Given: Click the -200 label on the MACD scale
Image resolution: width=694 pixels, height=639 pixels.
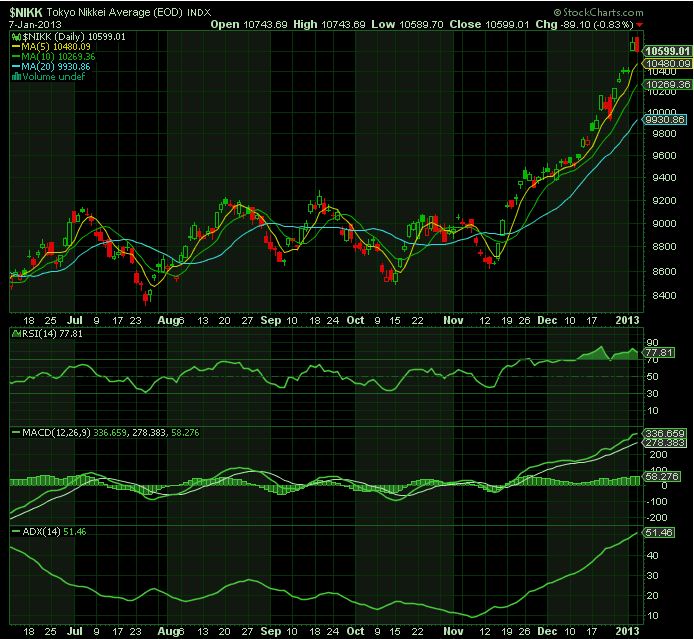Looking at the screenshot, I should pos(658,518).
